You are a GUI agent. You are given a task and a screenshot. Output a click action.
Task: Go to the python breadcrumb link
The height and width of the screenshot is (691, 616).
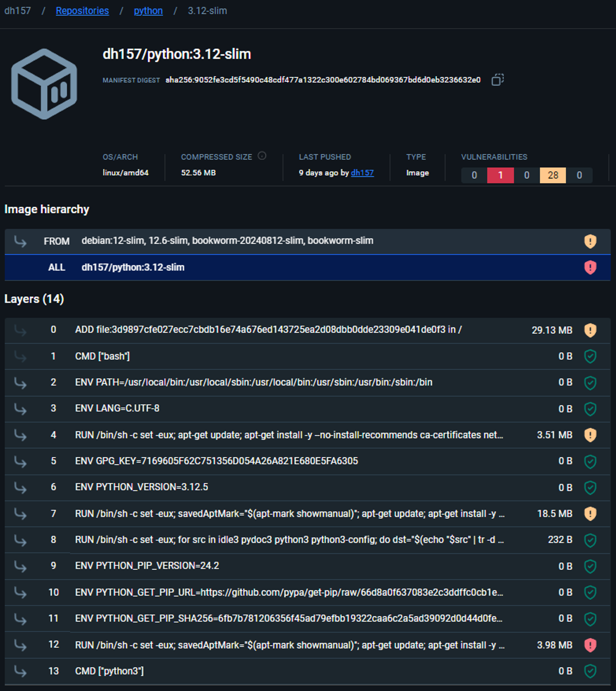[x=148, y=11]
